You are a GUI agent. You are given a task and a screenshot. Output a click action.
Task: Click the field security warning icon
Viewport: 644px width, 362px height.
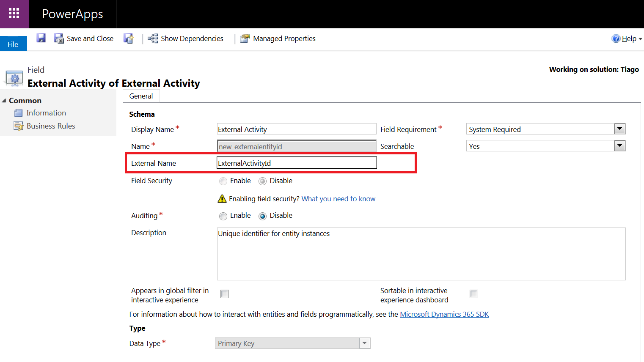coord(222,199)
